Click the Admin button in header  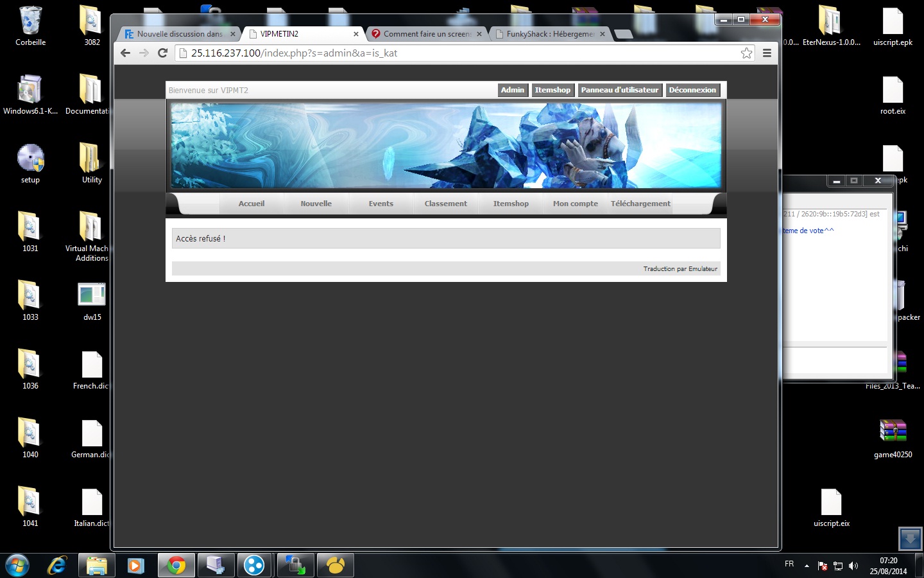pyautogui.click(x=513, y=90)
